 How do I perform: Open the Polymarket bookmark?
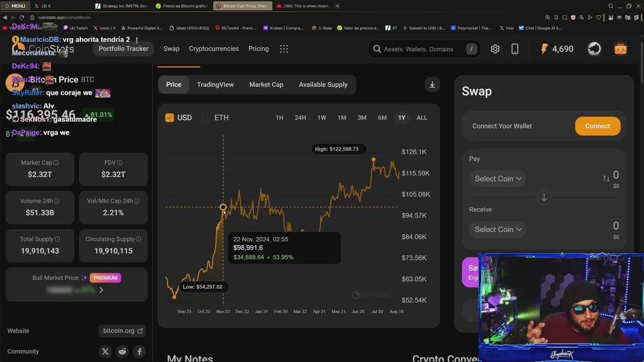click(471, 28)
